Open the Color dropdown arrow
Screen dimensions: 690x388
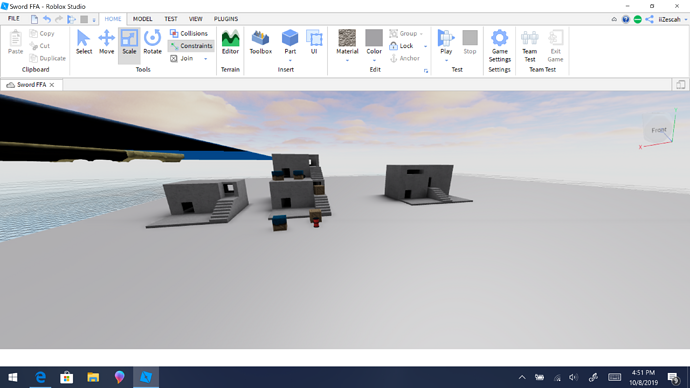[374, 61]
